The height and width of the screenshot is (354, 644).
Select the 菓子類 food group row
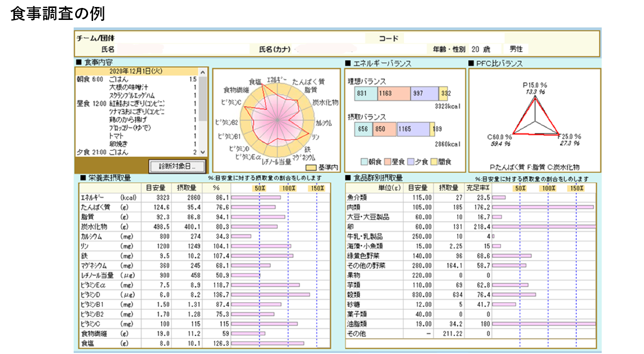point(471,314)
